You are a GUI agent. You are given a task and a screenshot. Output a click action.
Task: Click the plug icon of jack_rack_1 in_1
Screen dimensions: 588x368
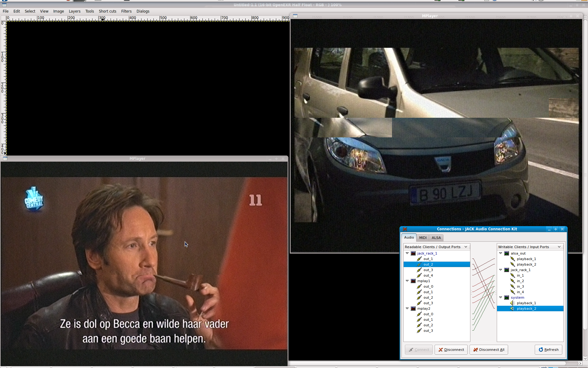pyautogui.click(x=513, y=275)
